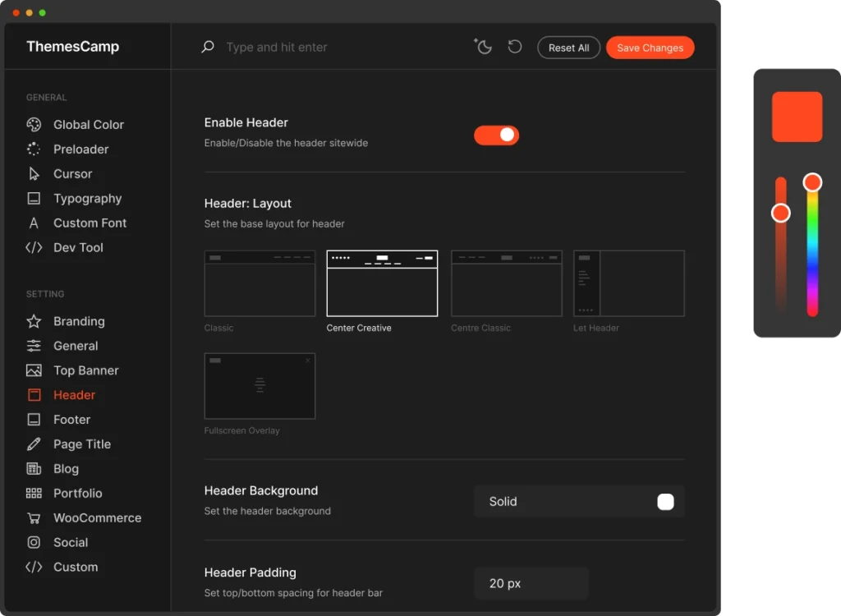Go to the Footer settings section

[x=71, y=420]
